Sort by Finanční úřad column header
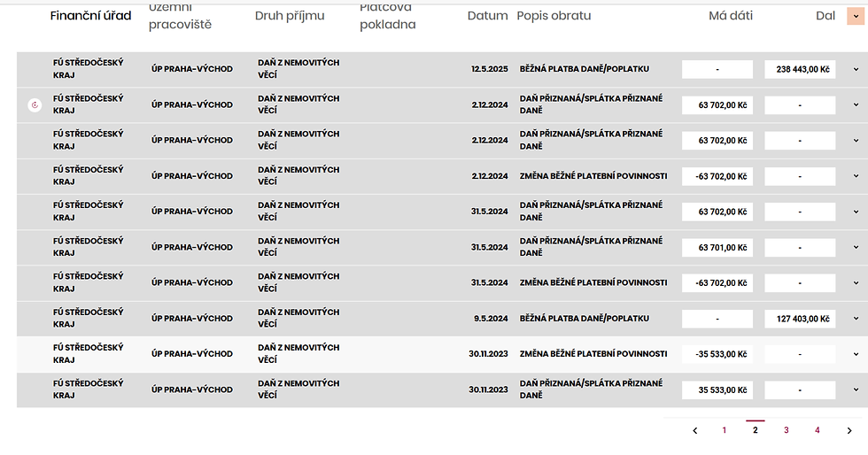 pyautogui.click(x=90, y=16)
